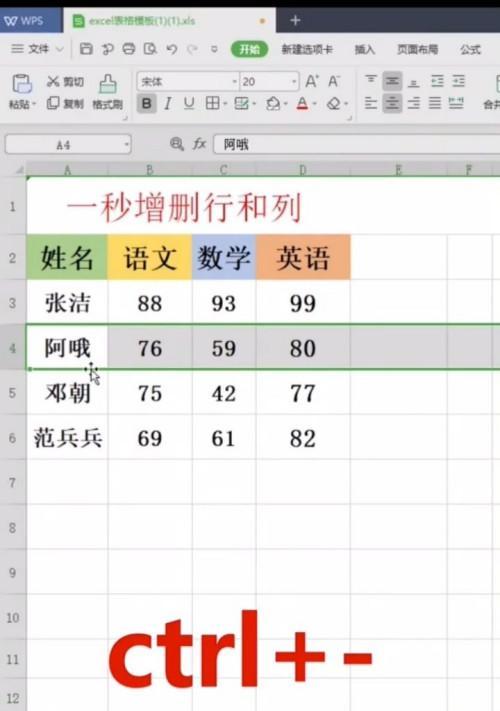Viewport: 500px width, 711px height.
Task: Click the Name Box showing A4
Action: pos(68,145)
